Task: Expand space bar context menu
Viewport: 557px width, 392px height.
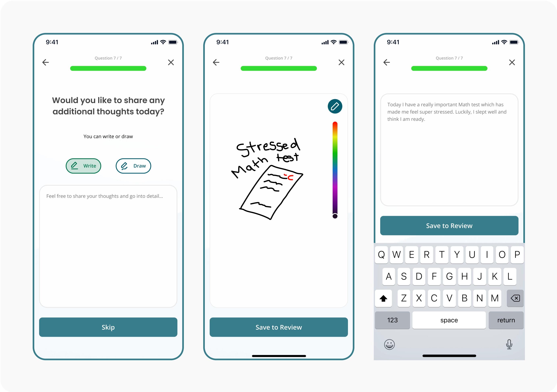Action: pos(449,320)
